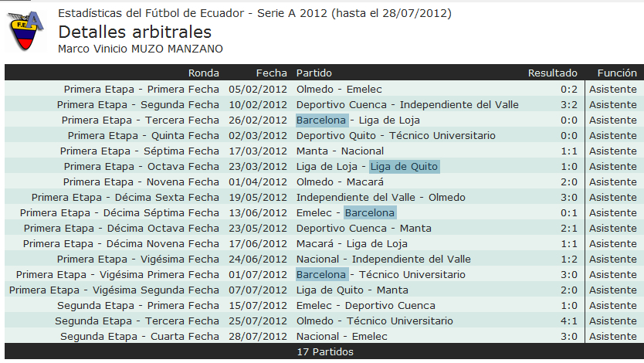This screenshot has width=644, height=363.
Task: Open Barcelona link in Emelec match row
Action: pos(370,212)
